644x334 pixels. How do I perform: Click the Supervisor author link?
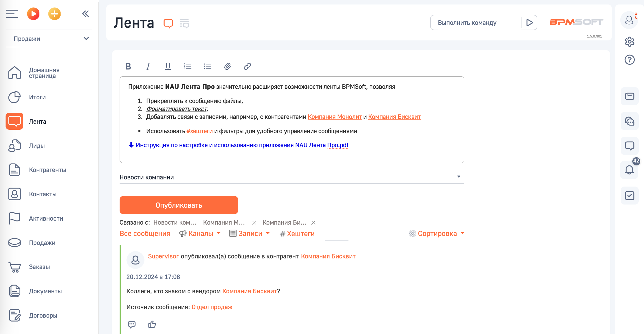tap(163, 256)
